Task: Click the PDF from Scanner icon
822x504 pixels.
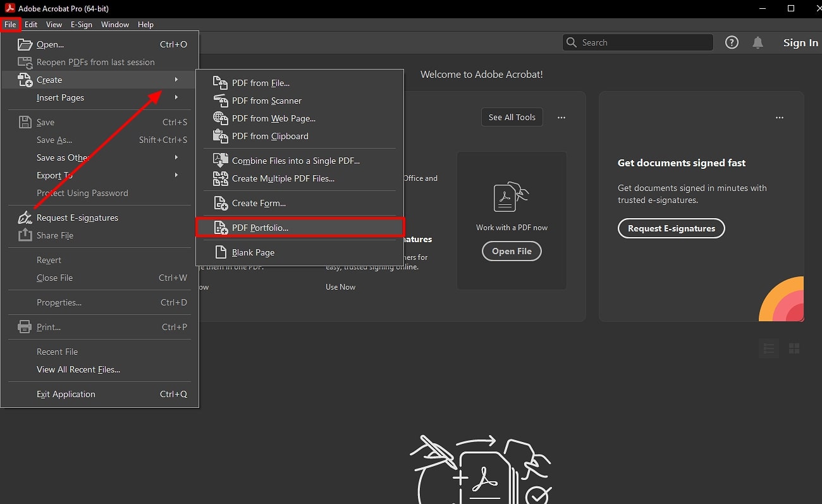Action: tap(220, 101)
